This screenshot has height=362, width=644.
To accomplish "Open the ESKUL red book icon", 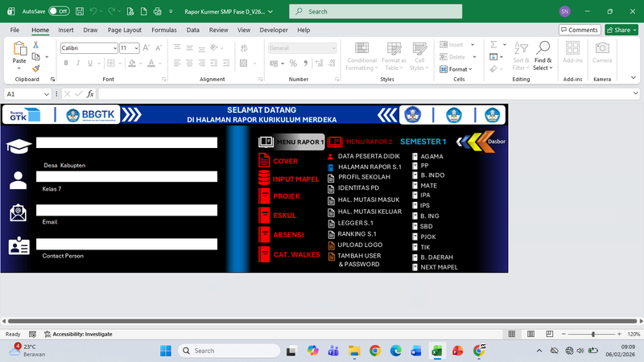I will [x=264, y=215].
